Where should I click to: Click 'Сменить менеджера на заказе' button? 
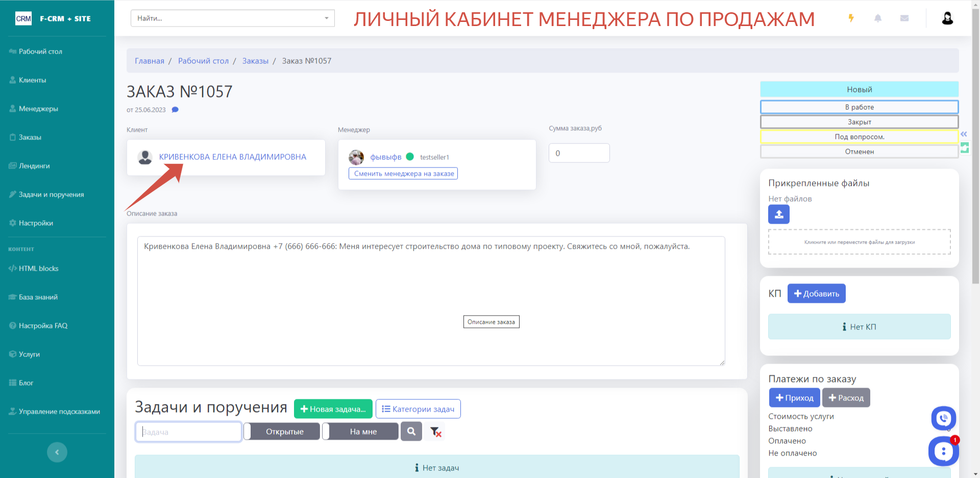pos(403,173)
